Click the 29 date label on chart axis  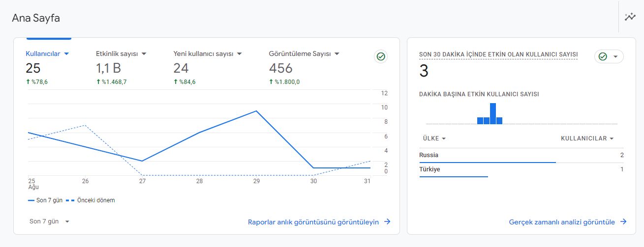(256, 181)
